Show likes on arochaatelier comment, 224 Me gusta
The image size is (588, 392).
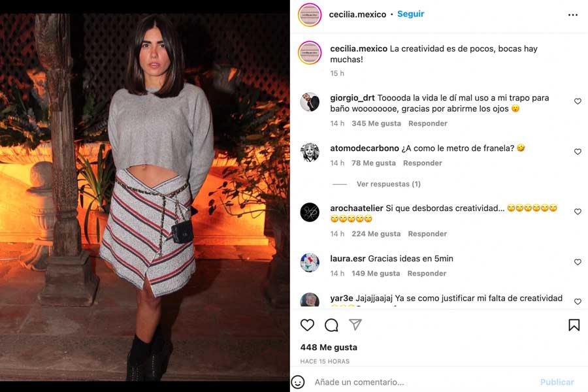coord(376,234)
